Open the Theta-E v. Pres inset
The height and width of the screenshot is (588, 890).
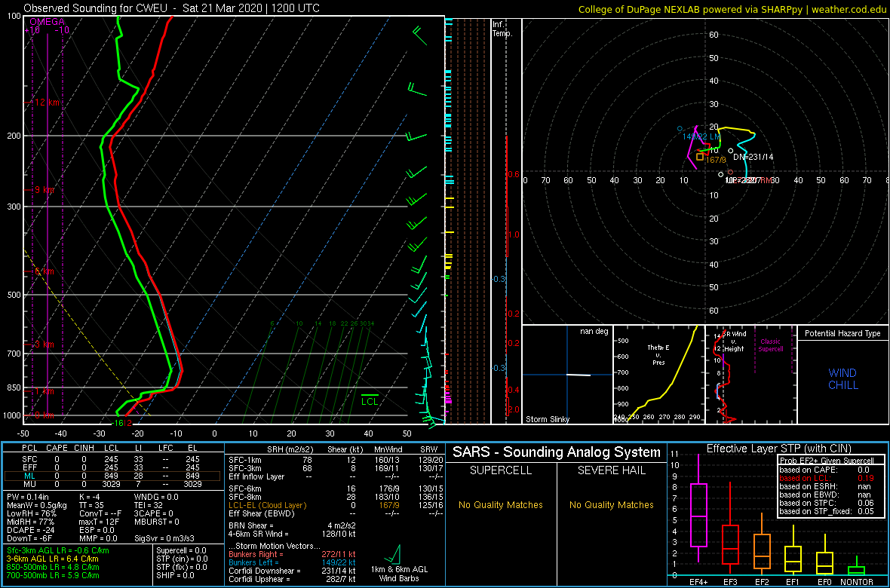click(x=658, y=375)
